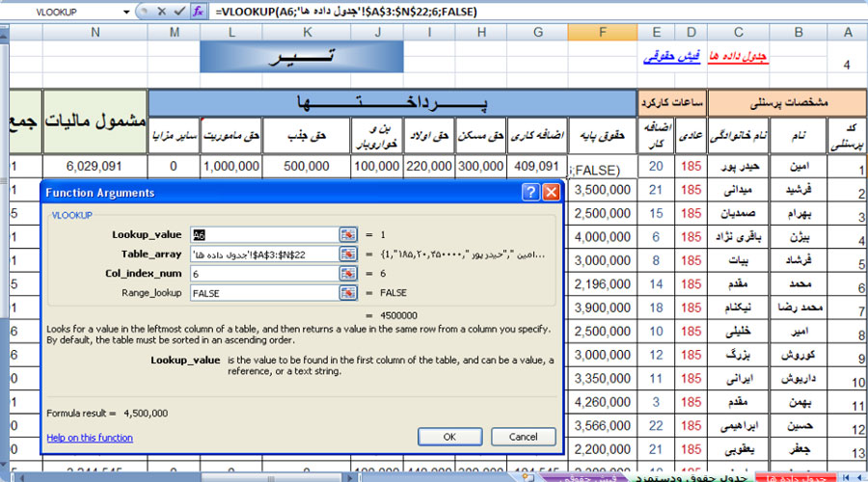Click the range selector icon beside Table_array
This screenshot has height=482, width=868.
(348, 254)
